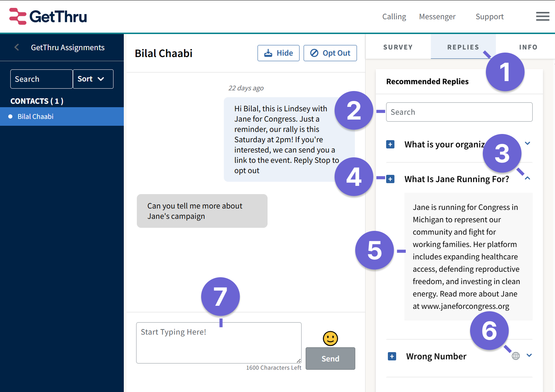Image resolution: width=555 pixels, height=392 pixels.
Task: Click GetThru Assignments link
Action: (x=68, y=47)
